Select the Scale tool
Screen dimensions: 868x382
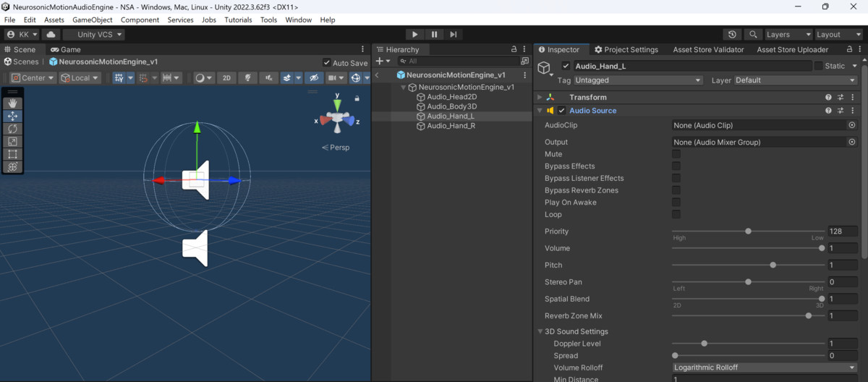click(x=12, y=142)
